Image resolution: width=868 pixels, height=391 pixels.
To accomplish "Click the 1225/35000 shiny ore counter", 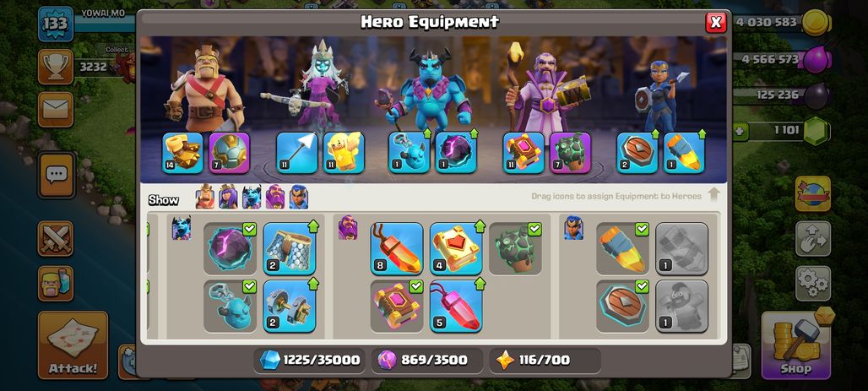I will pyautogui.click(x=311, y=361).
